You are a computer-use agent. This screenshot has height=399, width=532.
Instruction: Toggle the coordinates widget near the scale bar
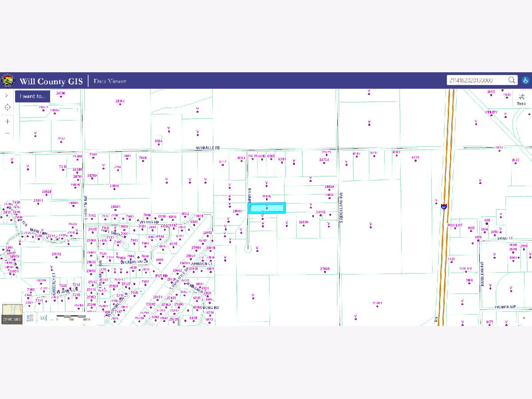click(43, 317)
